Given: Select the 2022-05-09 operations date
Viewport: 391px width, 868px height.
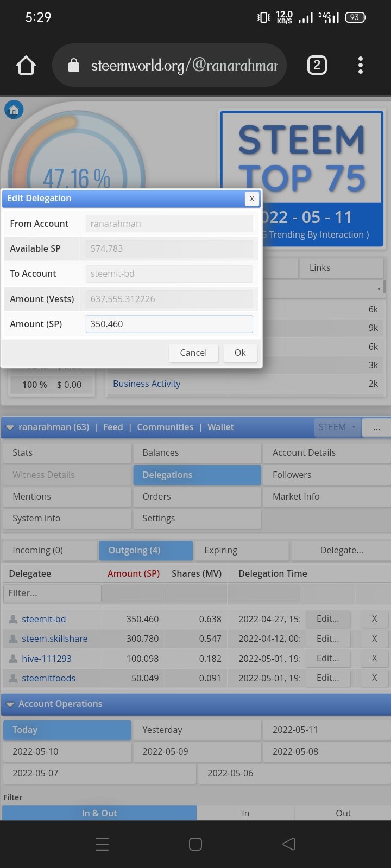Looking at the screenshot, I should point(197,751).
